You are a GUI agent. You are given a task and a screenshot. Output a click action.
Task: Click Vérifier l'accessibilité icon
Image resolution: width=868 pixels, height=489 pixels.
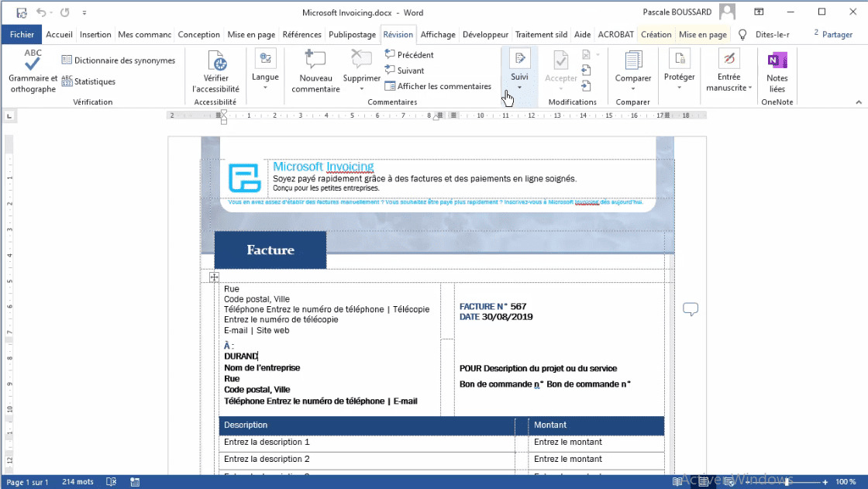point(216,61)
